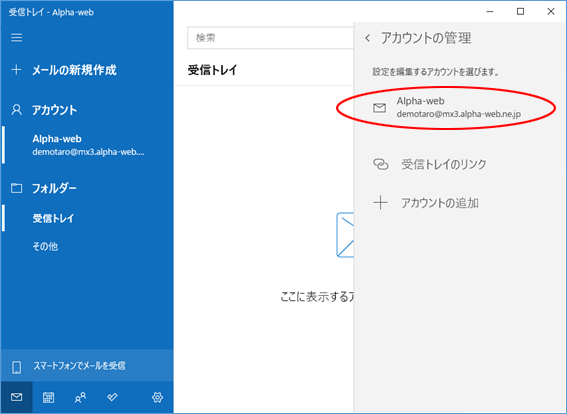Click the person icon beside アカウント

click(x=16, y=110)
